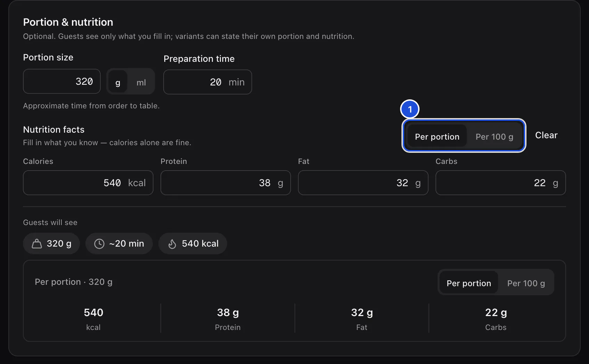Click the 320 g guest preview chip
589x364 pixels.
[x=51, y=243]
